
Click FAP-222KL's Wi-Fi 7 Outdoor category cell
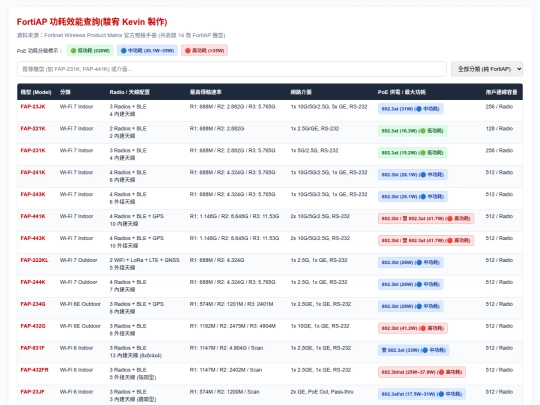click(x=79, y=260)
